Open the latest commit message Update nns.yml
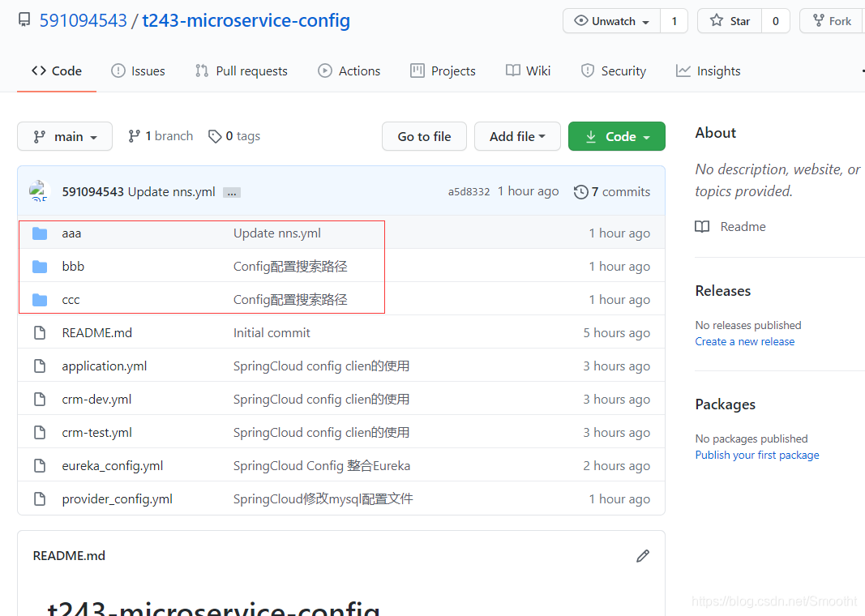865x616 pixels. pos(172,192)
